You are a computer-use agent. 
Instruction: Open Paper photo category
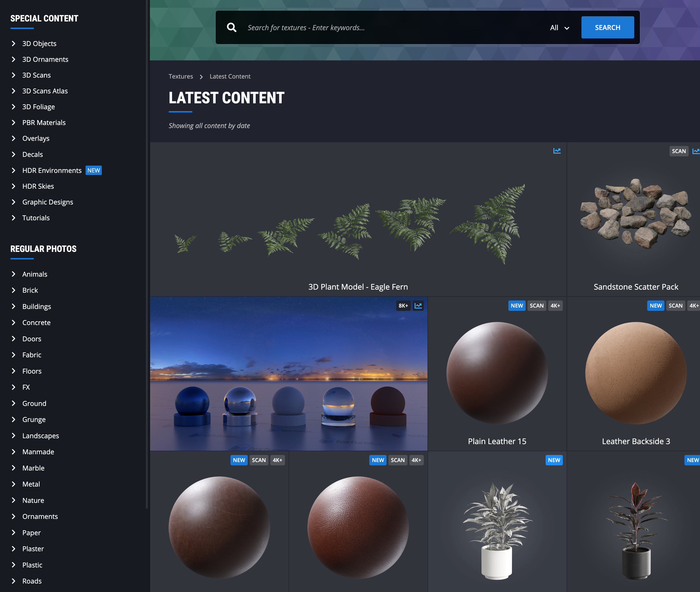tap(32, 533)
